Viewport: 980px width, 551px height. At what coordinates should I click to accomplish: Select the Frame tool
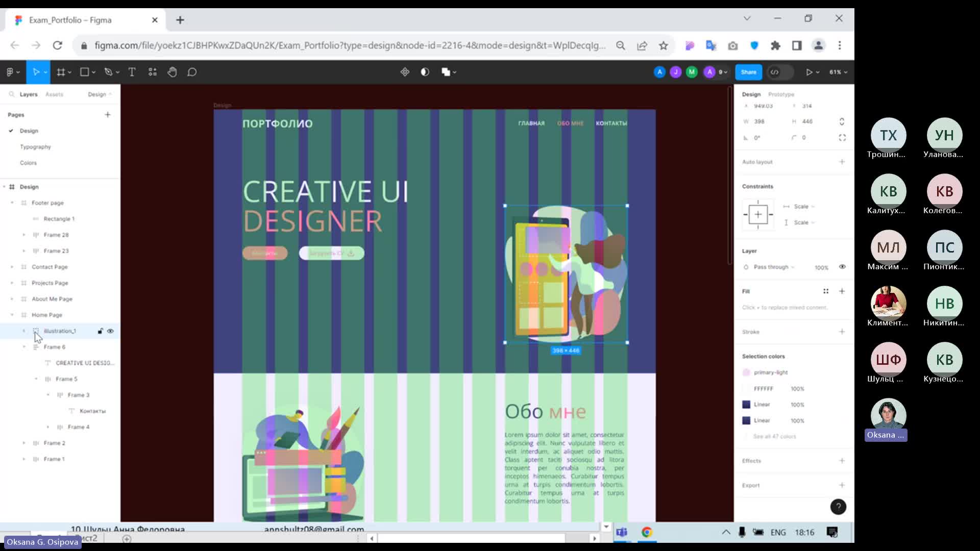click(61, 72)
